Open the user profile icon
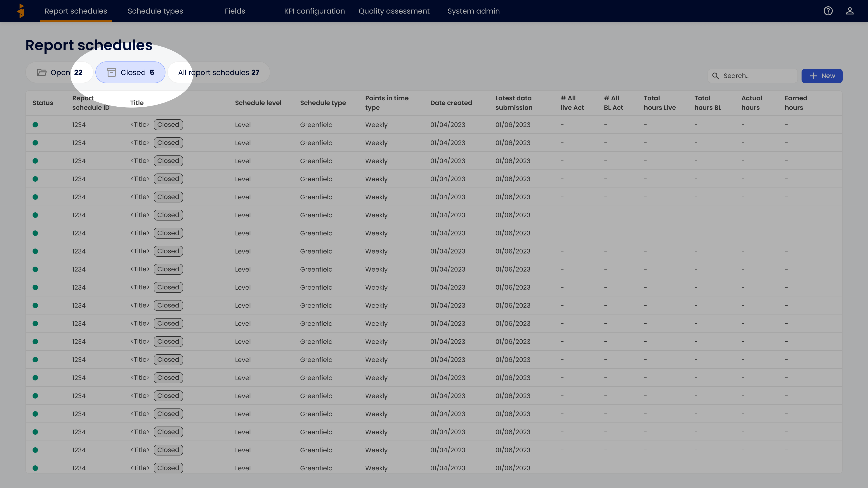The width and height of the screenshot is (868, 488). 849,11
